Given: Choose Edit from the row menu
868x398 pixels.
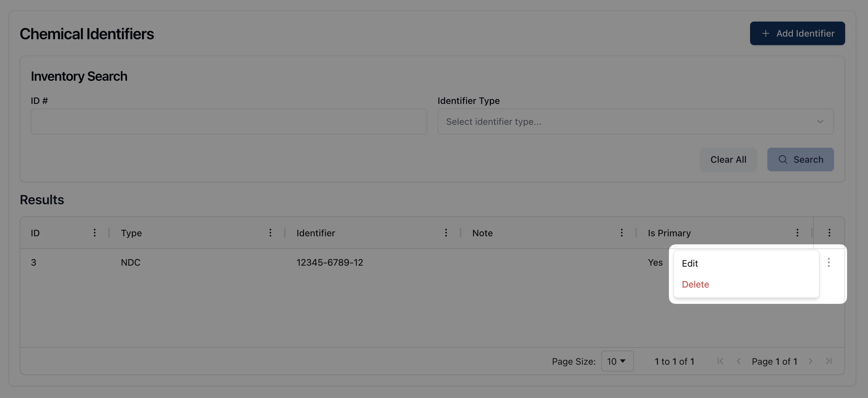Looking at the screenshot, I should point(690,263).
